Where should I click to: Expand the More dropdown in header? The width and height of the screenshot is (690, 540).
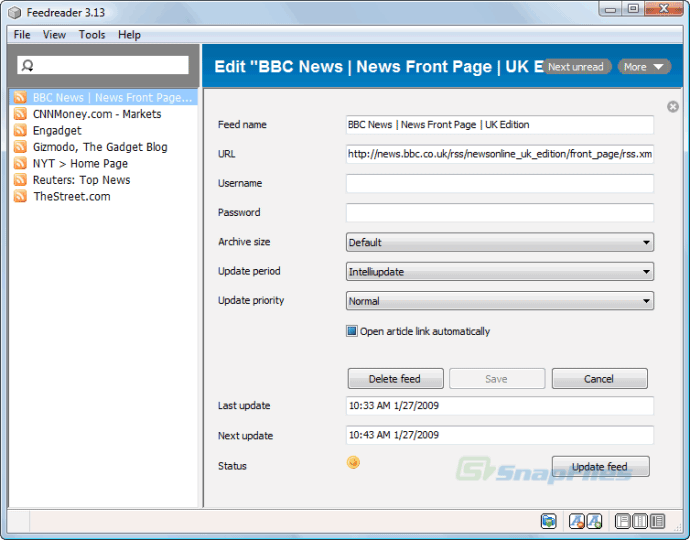(x=644, y=67)
